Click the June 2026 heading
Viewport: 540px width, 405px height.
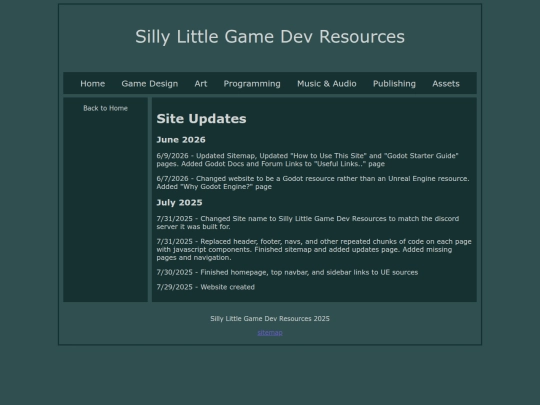point(181,139)
